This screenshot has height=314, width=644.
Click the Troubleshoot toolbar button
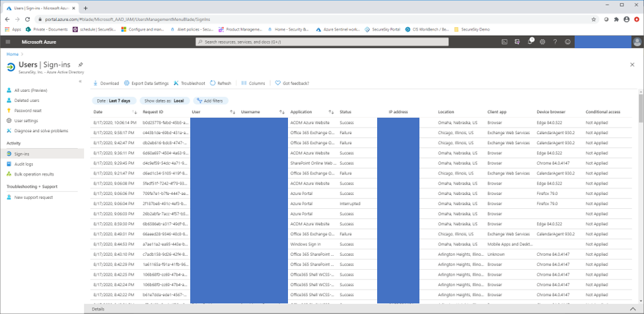[190, 83]
